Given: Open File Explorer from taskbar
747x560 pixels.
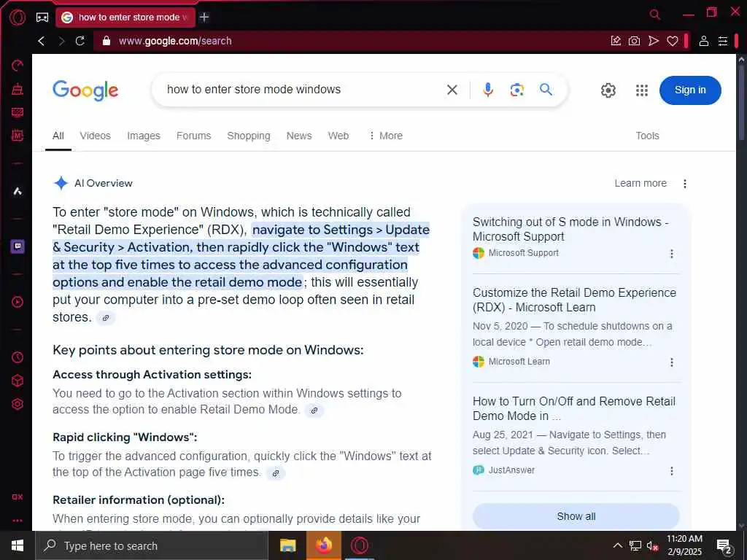Looking at the screenshot, I should click(x=287, y=545).
